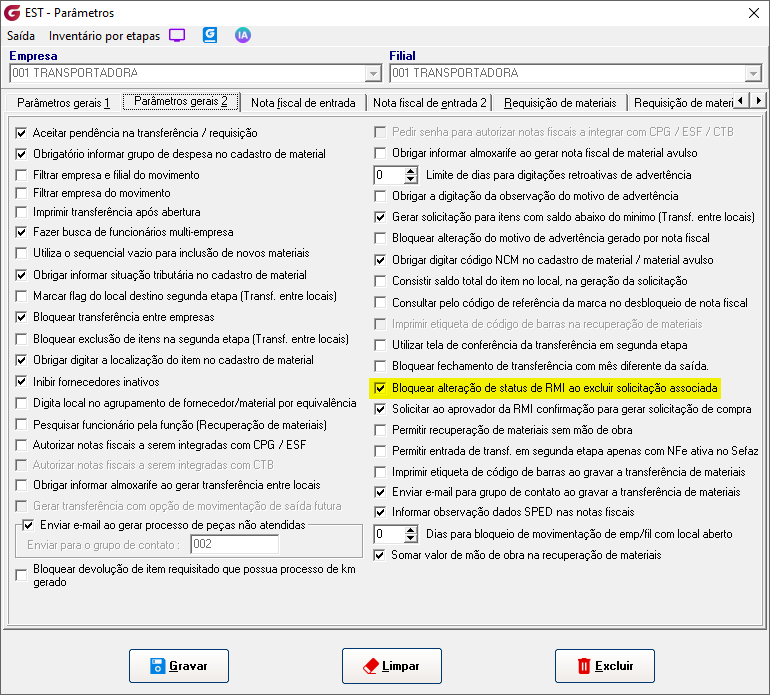
Task: Close the EST - Parâmetros window
Action: [x=754, y=13]
